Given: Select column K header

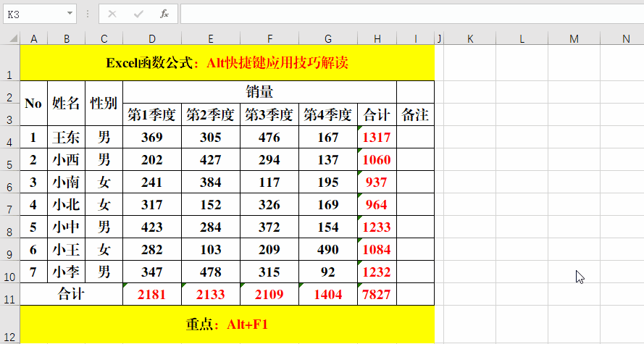Looking at the screenshot, I should (470, 39).
